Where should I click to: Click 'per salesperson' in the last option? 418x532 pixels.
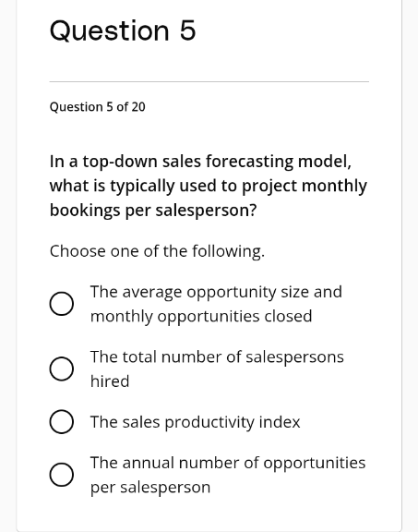point(150,488)
